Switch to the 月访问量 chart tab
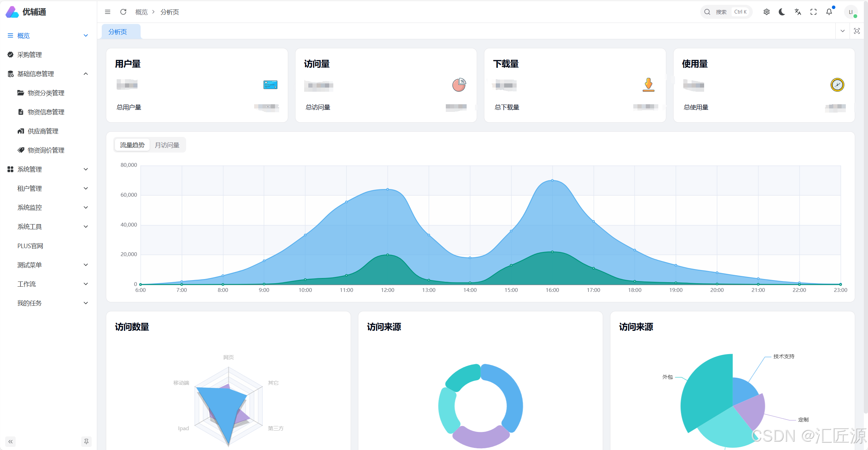The height and width of the screenshot is (450, 868). tap(167, 145)
